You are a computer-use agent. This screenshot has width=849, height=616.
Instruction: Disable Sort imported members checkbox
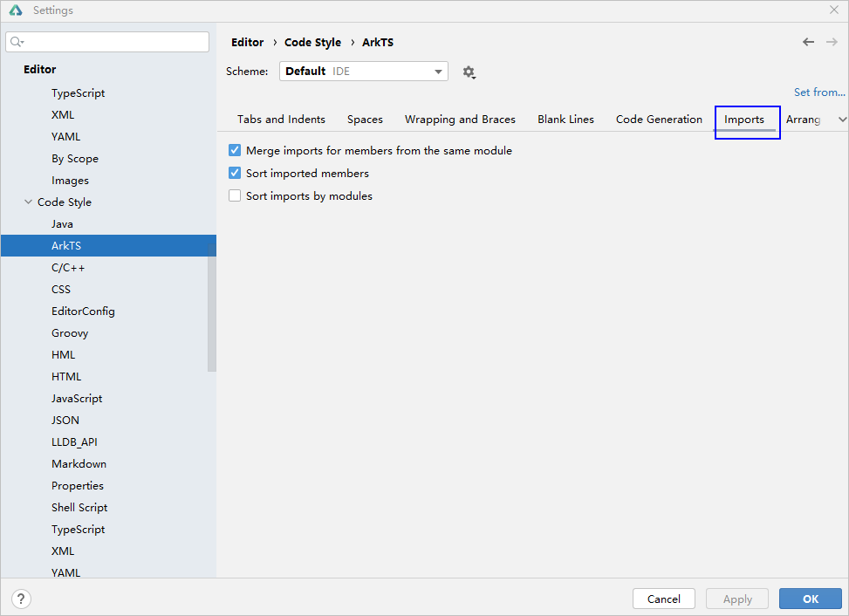[x=235, y=174]
